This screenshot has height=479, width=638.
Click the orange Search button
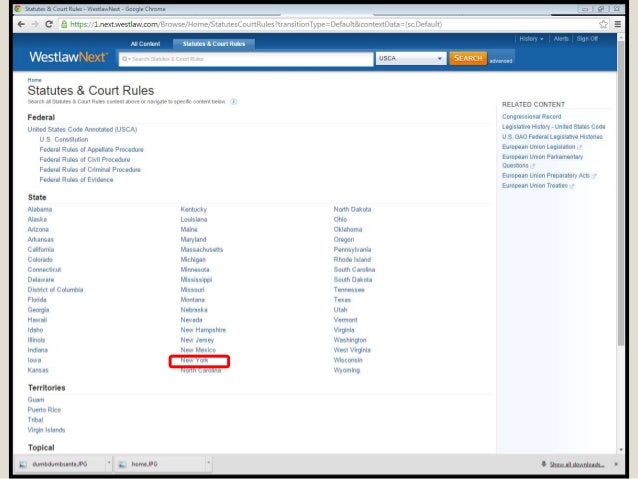click(468, 58)
